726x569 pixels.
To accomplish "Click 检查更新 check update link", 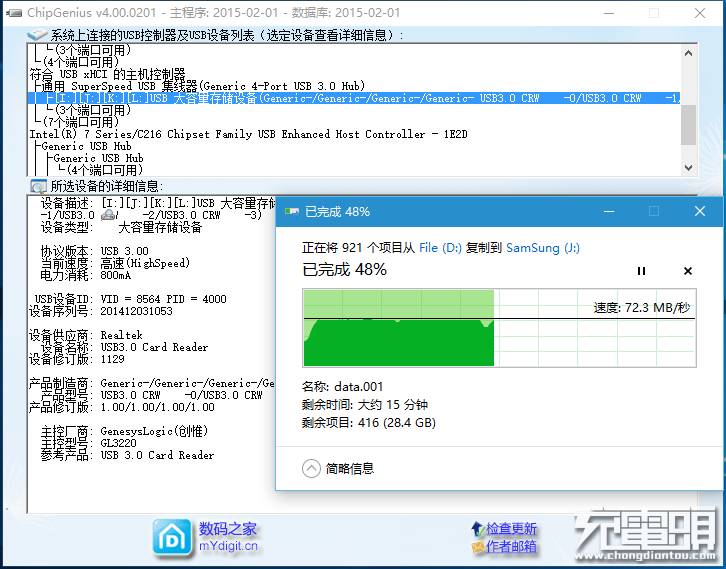I will point(511,528).
